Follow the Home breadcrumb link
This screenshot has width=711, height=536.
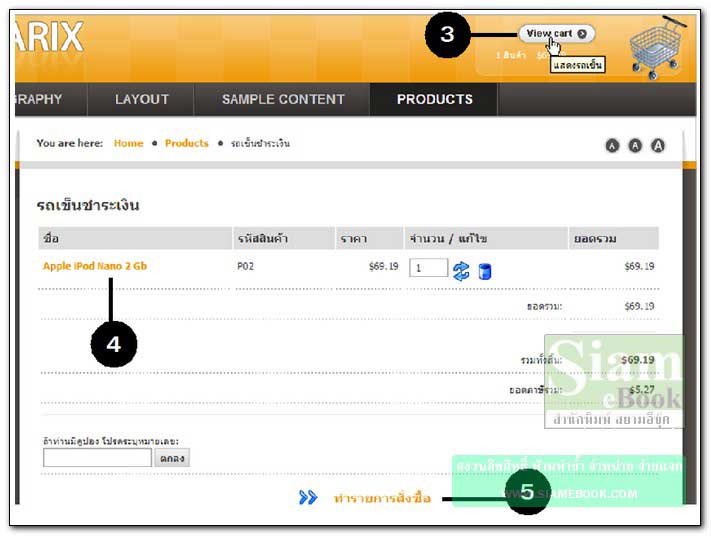pyautogui.click(x=128, y=143)
